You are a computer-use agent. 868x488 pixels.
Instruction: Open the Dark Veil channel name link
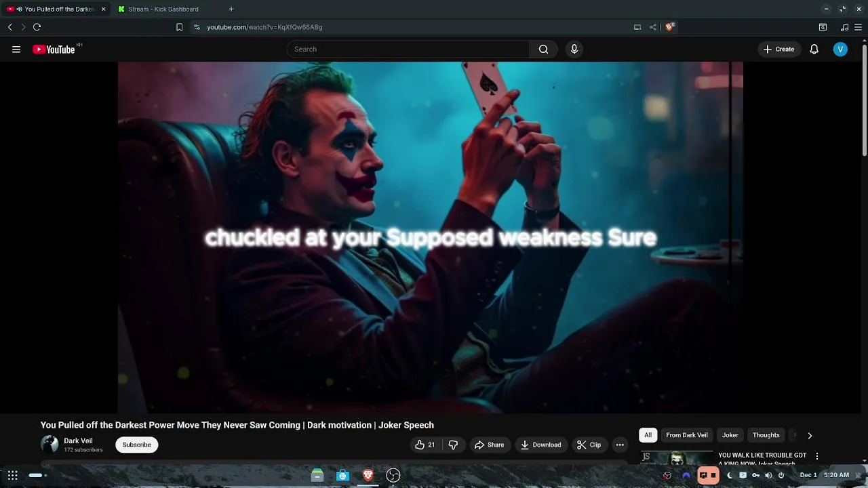(x=78, y=441)
